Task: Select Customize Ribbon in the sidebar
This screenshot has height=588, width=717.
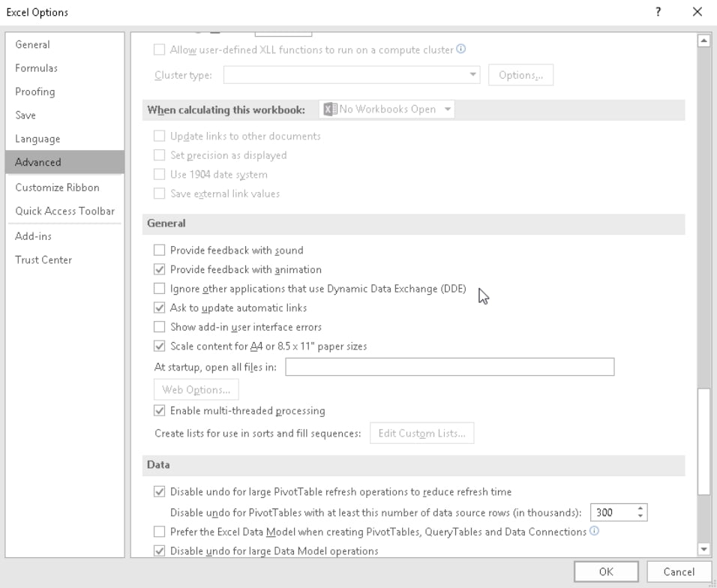Action: (57, 187)
